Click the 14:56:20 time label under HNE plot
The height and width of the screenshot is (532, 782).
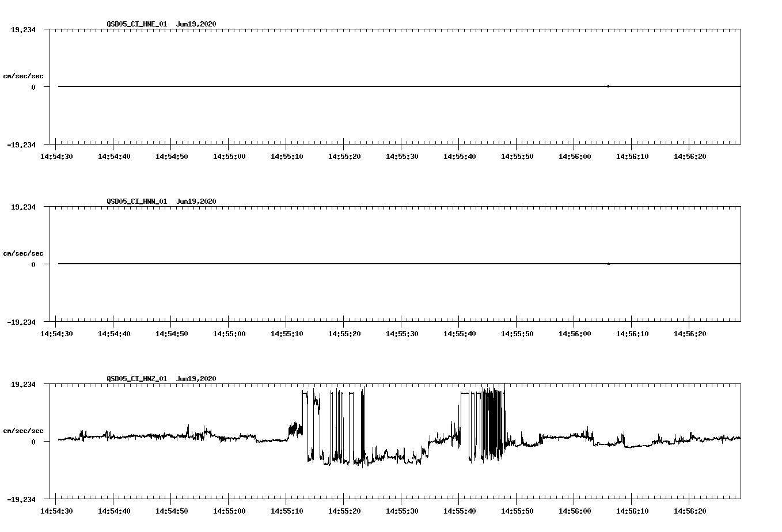point(690,157)
